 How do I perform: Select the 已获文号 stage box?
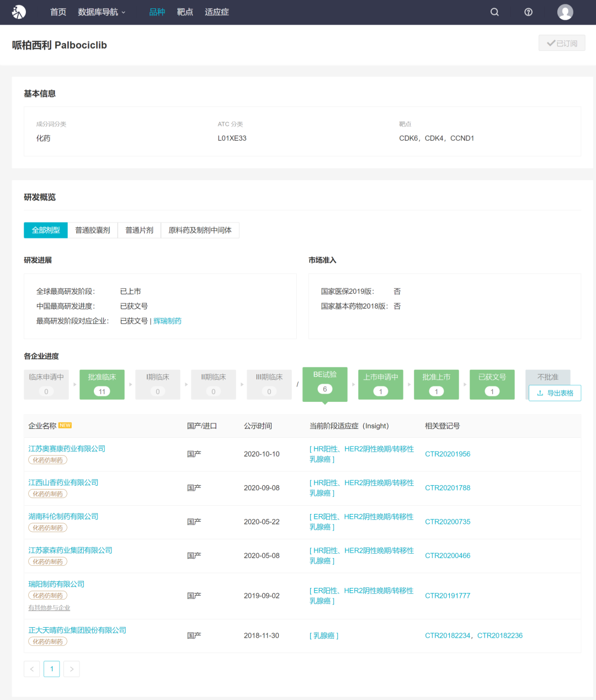tap(492, 384)
